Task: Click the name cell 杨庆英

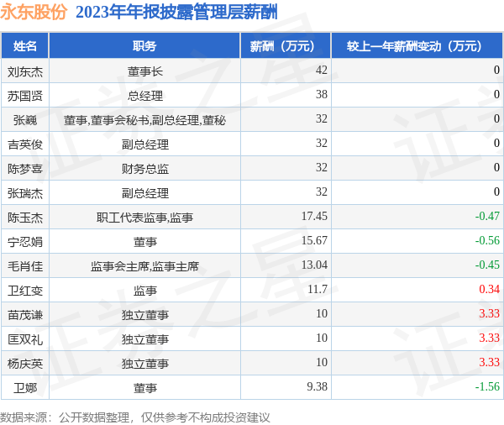Action: tap(25, 364)
